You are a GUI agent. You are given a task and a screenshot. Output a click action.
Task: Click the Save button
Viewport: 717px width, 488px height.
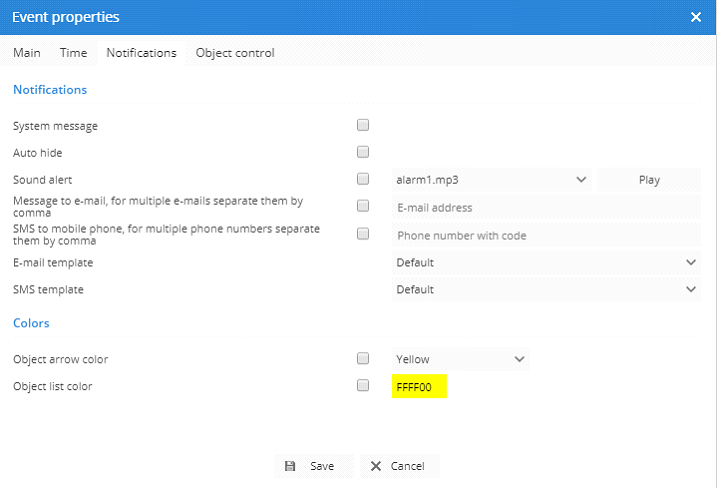pyautogui.click(x=311, y=466)
